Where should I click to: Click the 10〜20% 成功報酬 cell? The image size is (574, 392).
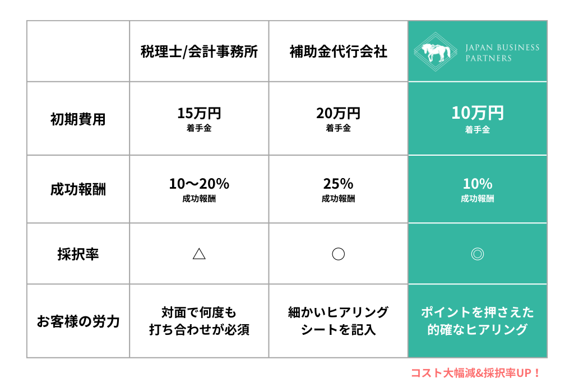pyautogui.click(x=199, y=189)
